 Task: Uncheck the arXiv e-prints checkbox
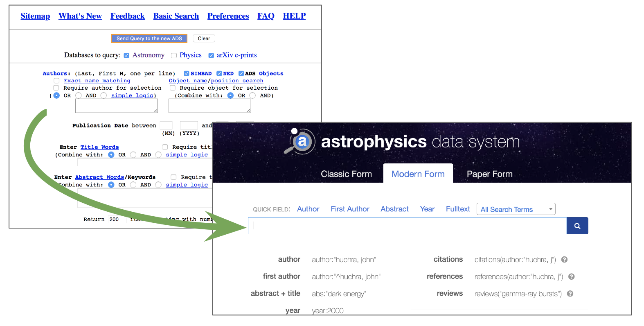[x=211, y=55]
